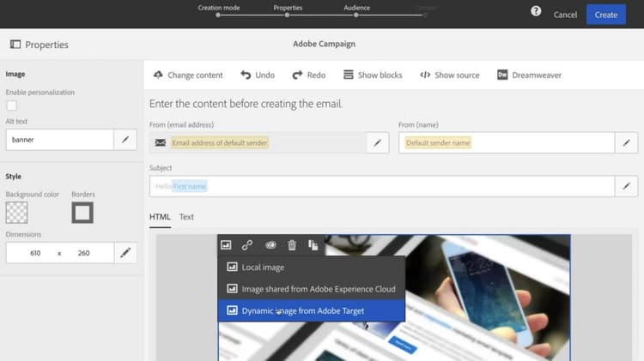
Task: Open the help question mark icon
Action: click(x=536, y=11)
